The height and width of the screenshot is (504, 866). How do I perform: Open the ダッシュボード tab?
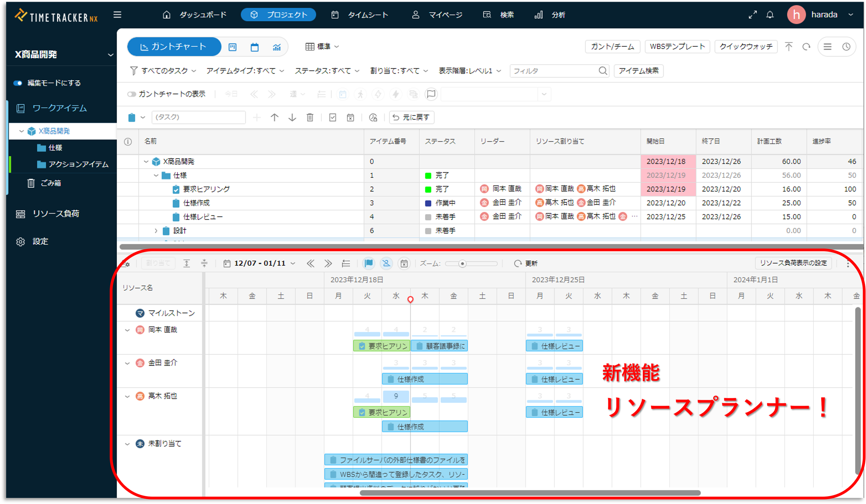(195, 15)
